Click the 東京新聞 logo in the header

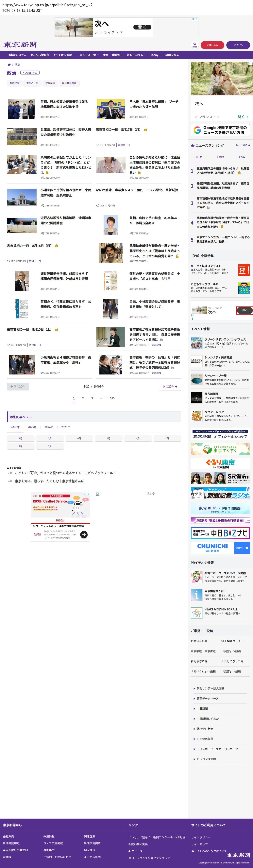(x=20, y=45)
